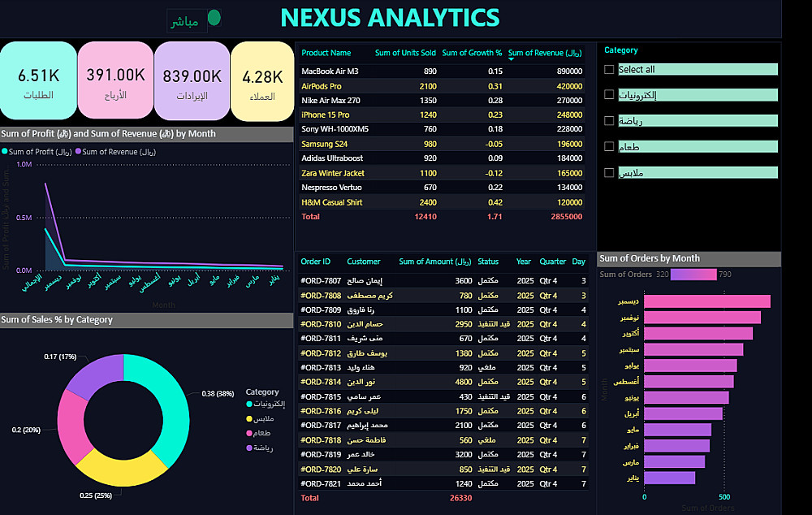Viewport: 812px width, 515px height.
Task: Select the Samsung S24 row
Action: (442, 144)
